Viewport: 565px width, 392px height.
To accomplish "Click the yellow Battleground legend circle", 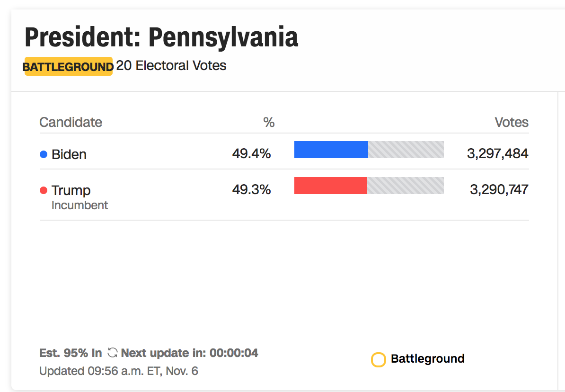I will point(379,359).
